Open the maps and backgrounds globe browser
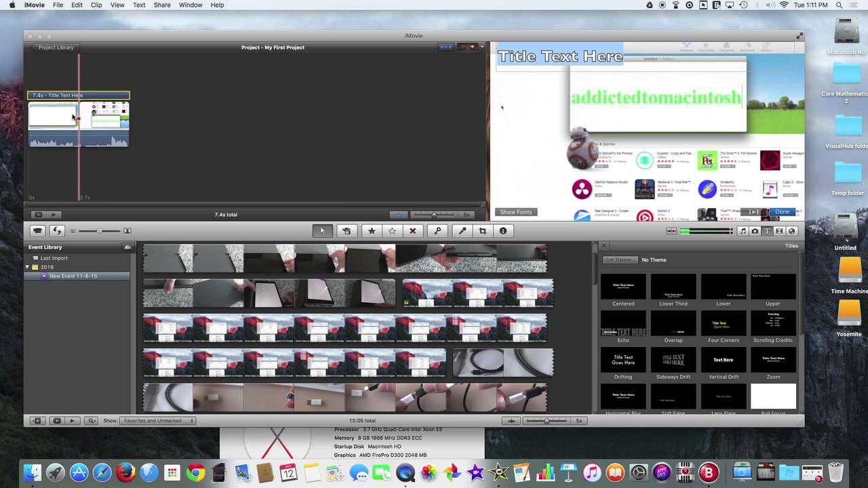 [x=791, y=231]
